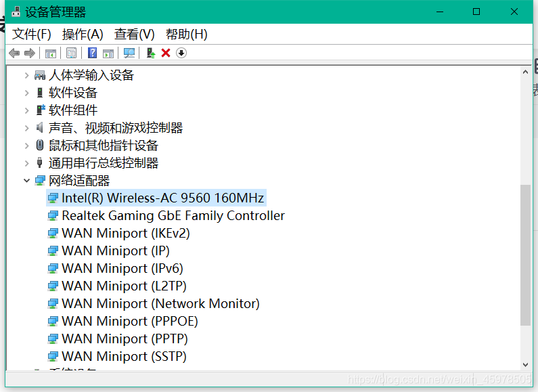Click adapter icon next to Realtek Gaming GbE
Screen dimensions: 538x392
[53, 215]
